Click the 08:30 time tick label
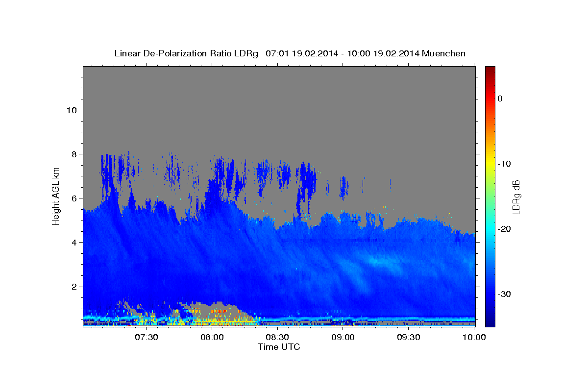This screenshot has height=392, width=588. click(278, 337)
